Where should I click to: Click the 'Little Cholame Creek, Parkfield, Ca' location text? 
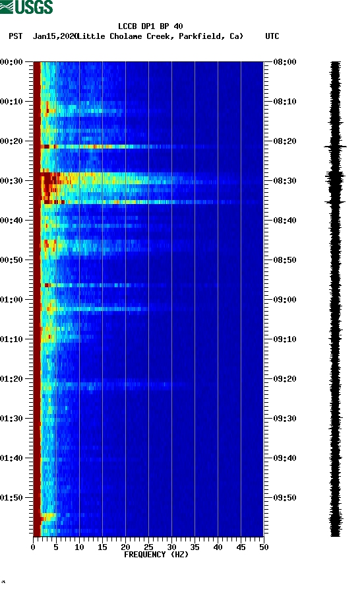160,36
